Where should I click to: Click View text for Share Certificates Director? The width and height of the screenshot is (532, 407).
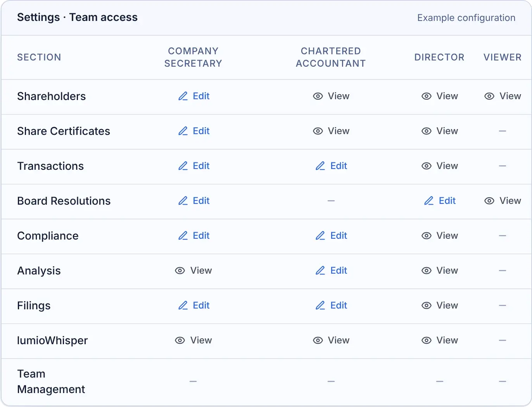pos(447,131)
